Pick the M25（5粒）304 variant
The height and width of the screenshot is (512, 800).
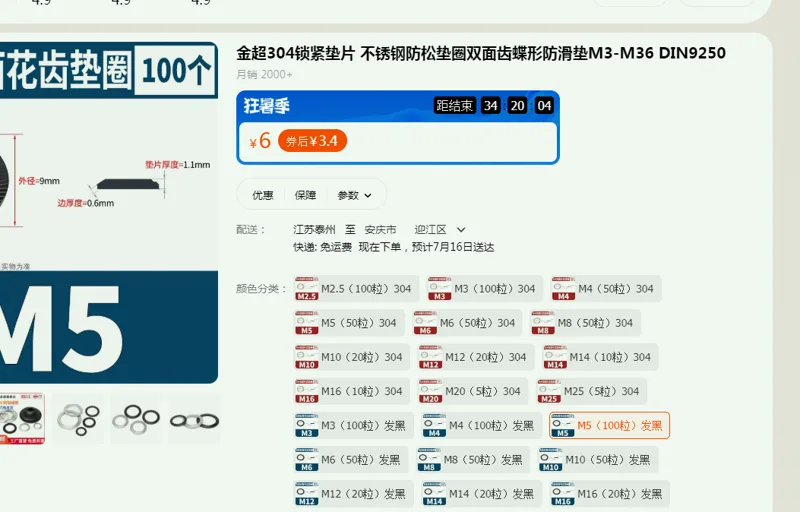[x=591, y=391]
